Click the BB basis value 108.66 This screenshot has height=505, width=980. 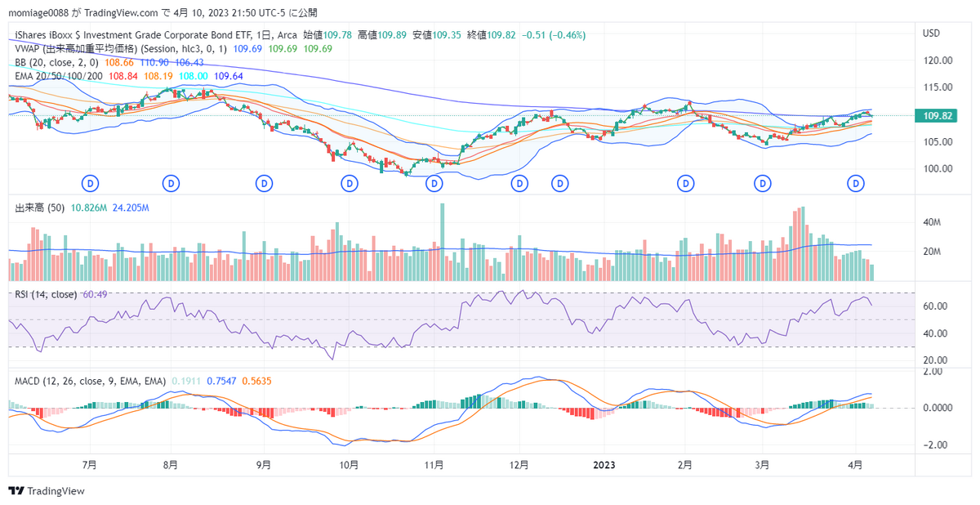[x=118, y=61]
